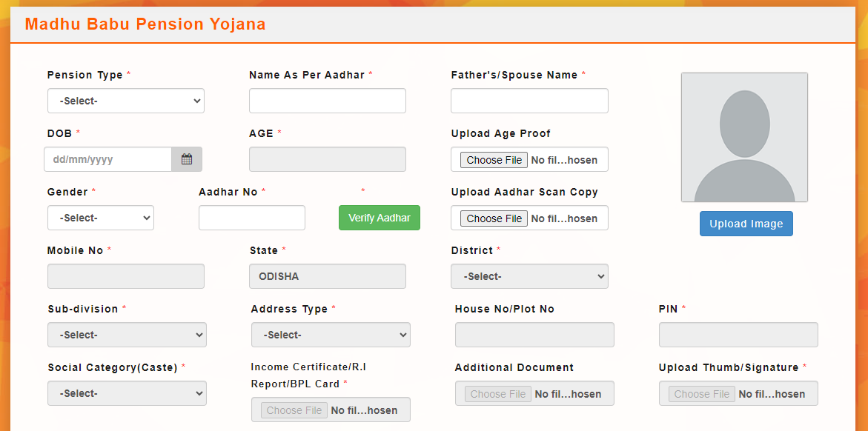Click the House No/Plot No field
Screen dimensions: 868x431
(534, 335)
